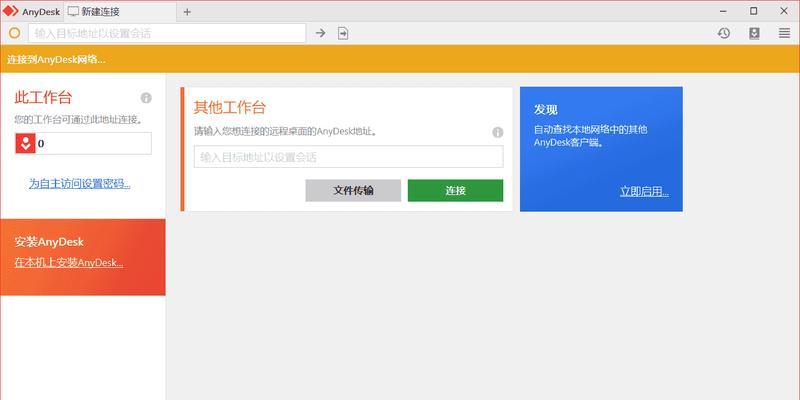
Task: Click the AnyDesk logo icon in title bar
Action: coord(10,11)
